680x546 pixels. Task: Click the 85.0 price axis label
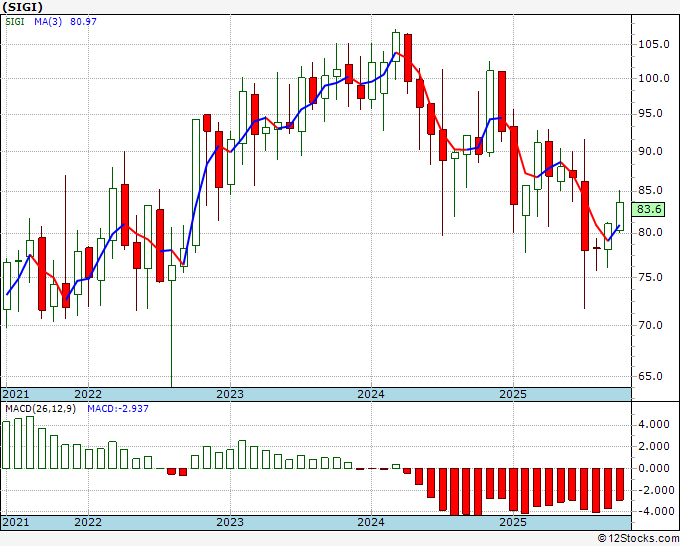click(x=651, y=190)
